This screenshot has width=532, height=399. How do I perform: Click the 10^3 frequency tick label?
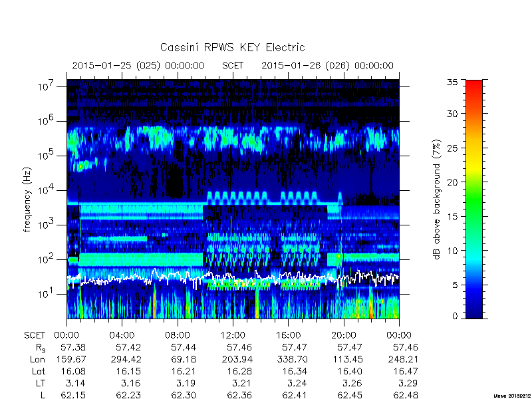[46, 225]
